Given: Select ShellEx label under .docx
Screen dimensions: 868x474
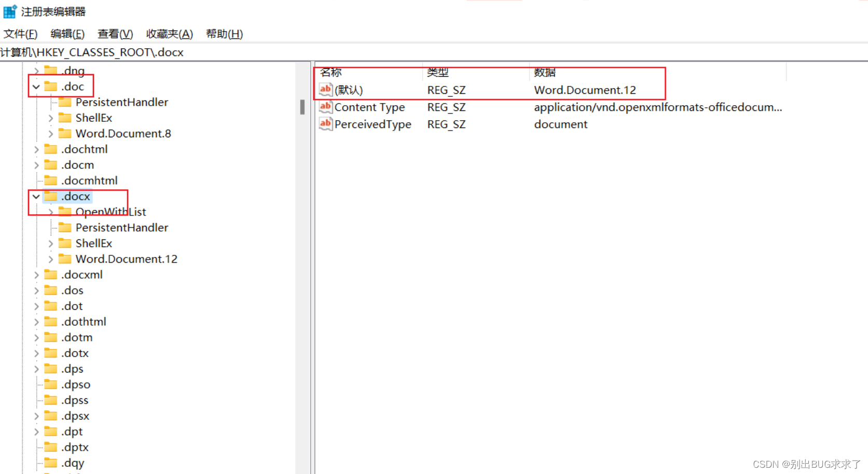Looking at the screenshot, I should (94, 243).
